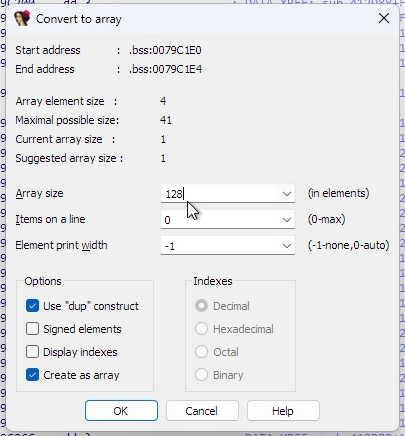Close the Convert to array dialog
Viewport: 405px width, 436px height.
pos(384,18)
